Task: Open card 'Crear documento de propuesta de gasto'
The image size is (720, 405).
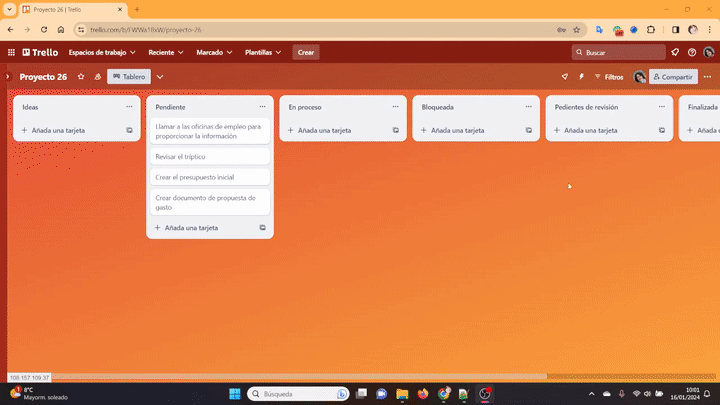Action: pyautogui.click(x=210, y=202)
